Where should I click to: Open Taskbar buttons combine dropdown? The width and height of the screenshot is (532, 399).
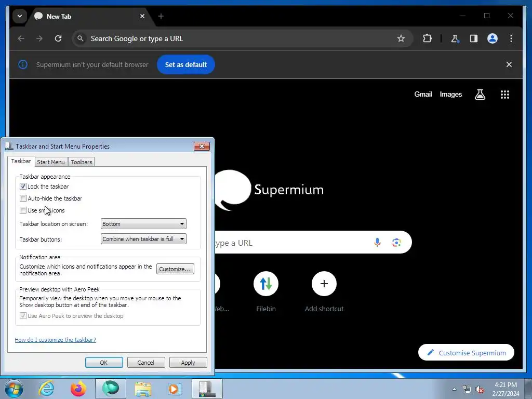(x=143, y=239)
